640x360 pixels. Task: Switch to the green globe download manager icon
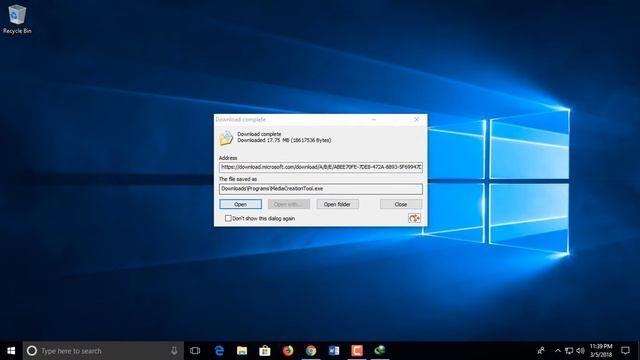tap(380, 351)
